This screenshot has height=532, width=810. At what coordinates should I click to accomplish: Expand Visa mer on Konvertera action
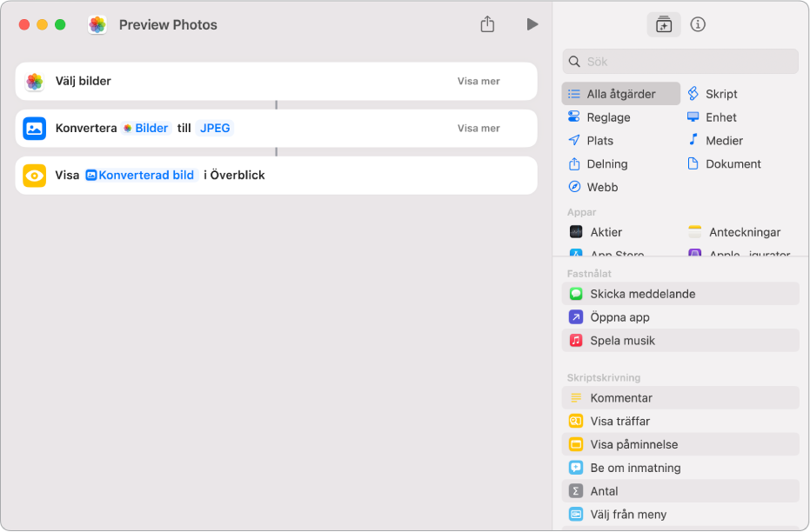coord(479,128)
